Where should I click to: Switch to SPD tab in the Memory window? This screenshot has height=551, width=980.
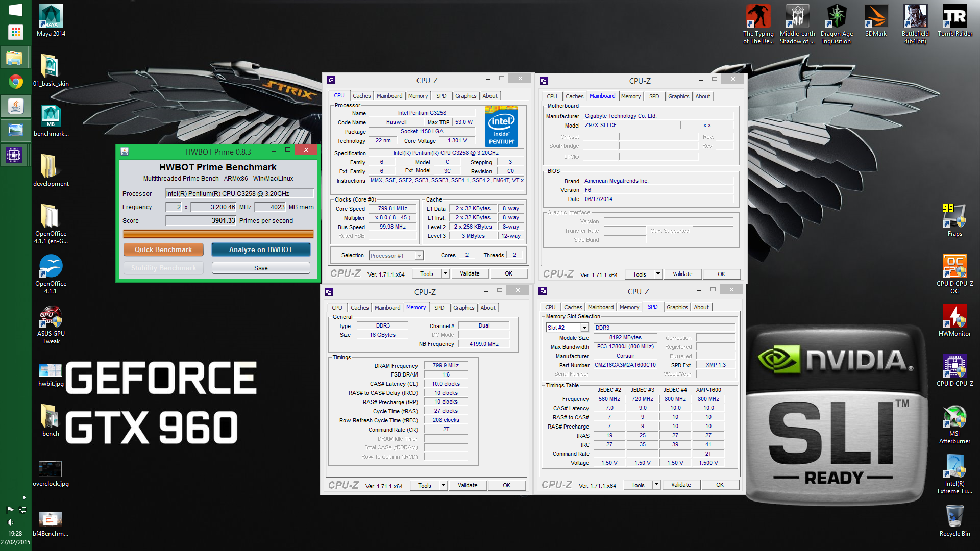[x=439, y=308]
